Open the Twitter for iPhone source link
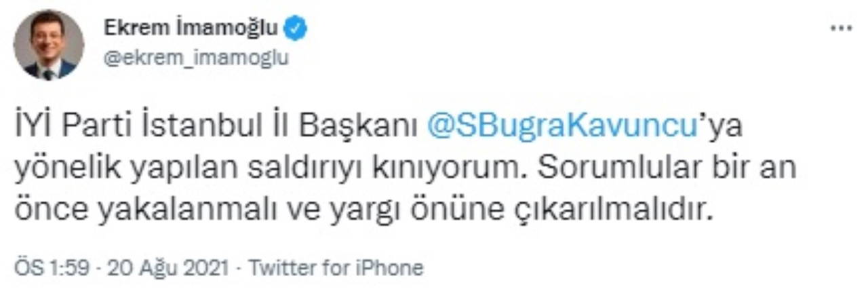This screenshot has width=868, height=308. coord(336,268)
